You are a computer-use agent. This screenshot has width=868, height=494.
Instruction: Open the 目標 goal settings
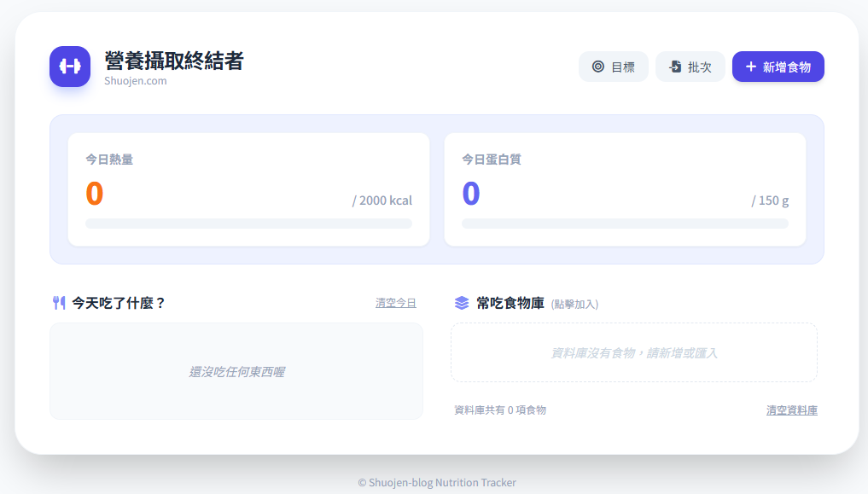[x=613, y=67]
